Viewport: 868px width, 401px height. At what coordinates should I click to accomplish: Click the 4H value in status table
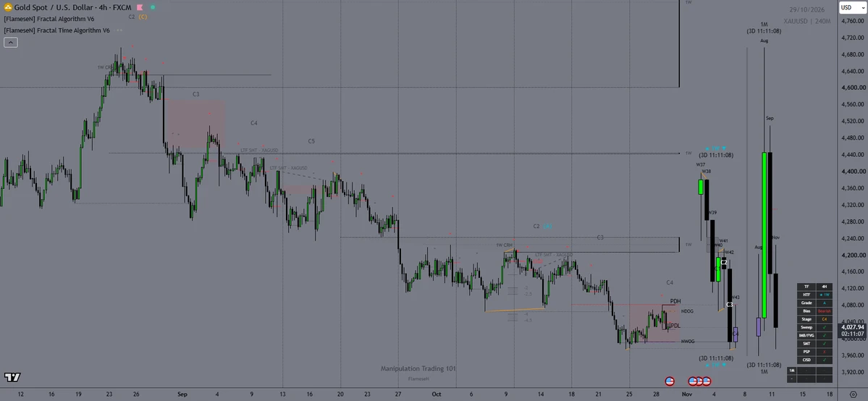click(824, 287)
